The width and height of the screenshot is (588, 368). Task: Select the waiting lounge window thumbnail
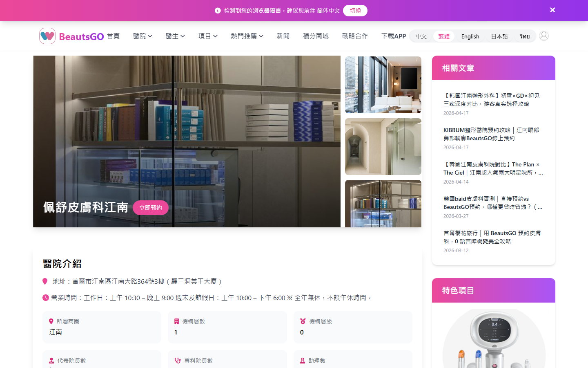[383, 85]
